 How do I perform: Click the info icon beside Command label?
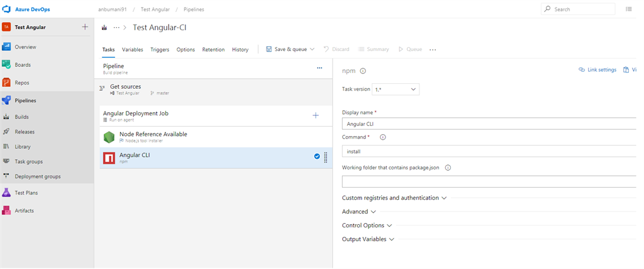coord(383,137)
